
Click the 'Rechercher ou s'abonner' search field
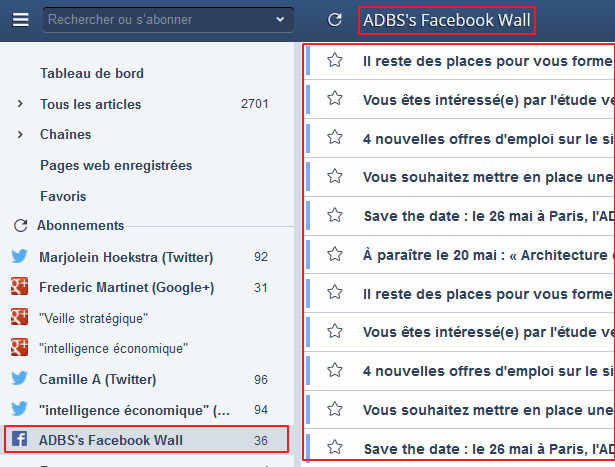(x=168, y=20)
